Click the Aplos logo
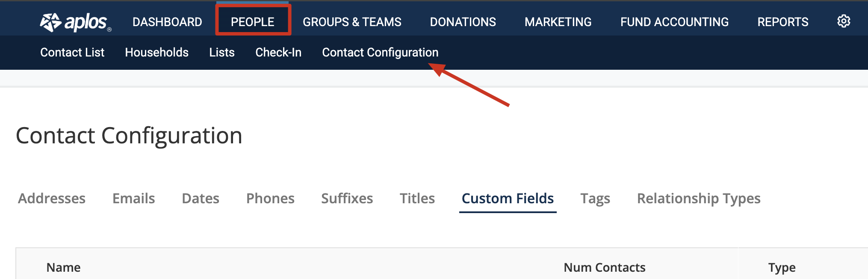 pyautogui.click(x=75, y=22)
